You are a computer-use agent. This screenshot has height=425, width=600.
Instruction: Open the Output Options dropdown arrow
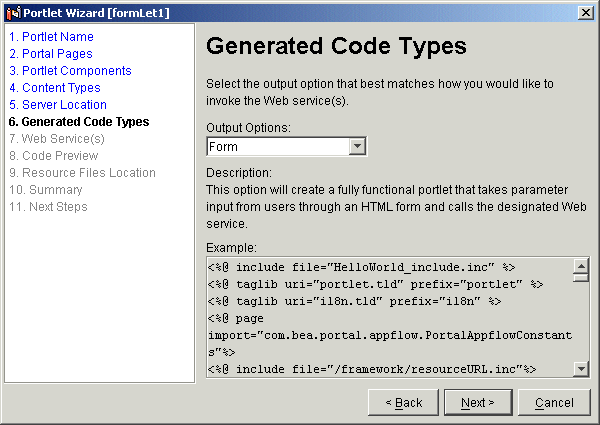358,147
